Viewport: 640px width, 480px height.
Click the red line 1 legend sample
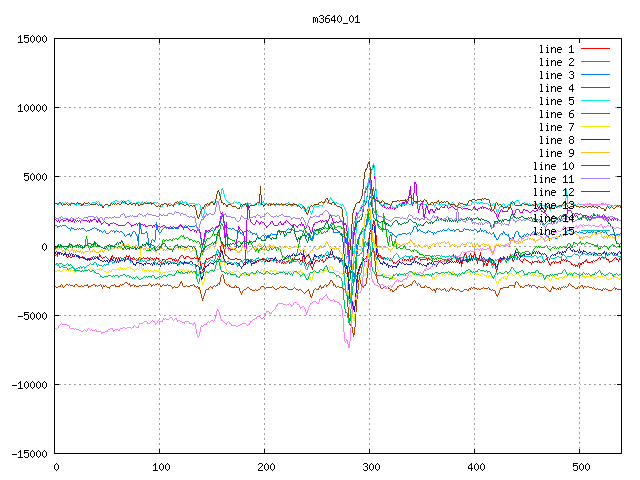tap(595, 49)
